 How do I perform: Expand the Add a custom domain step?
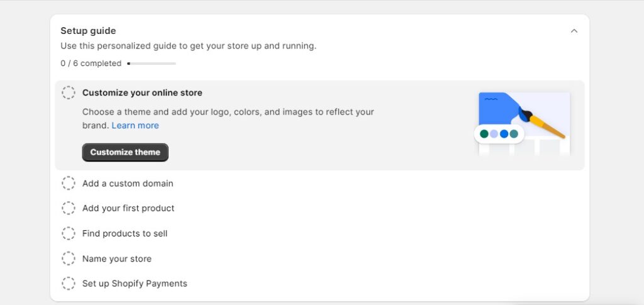(128, 184)
